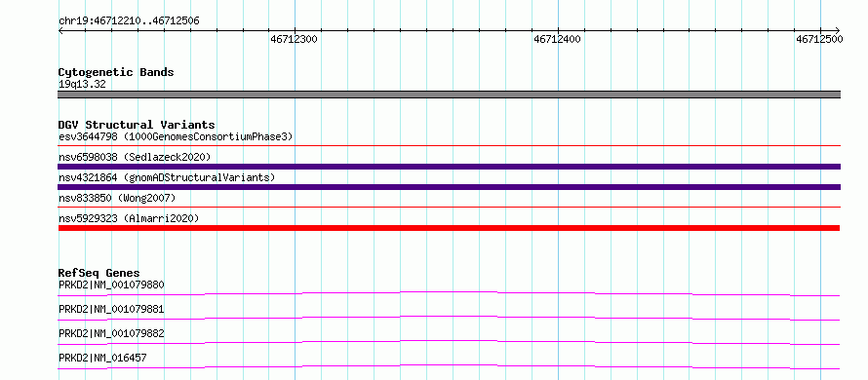Click the 46712300 ruler tick label
868x380 pixels.
pyautogui.click(x=295, y=39)
